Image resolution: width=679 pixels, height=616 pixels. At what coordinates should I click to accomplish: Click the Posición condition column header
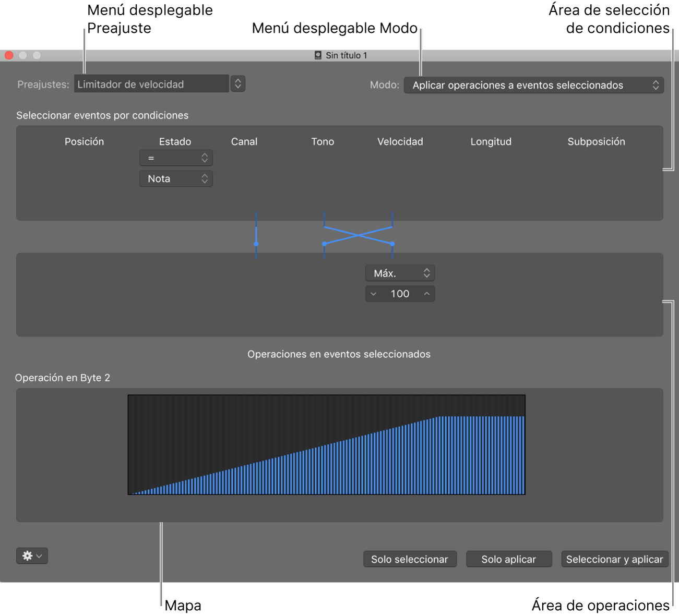click(x=85, y=141)
